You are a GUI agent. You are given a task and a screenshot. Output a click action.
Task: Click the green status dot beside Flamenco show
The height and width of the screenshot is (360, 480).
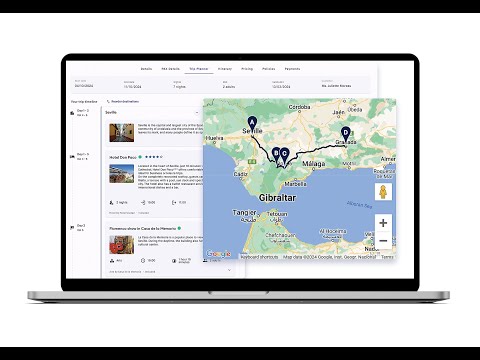(x=179, y=228)
